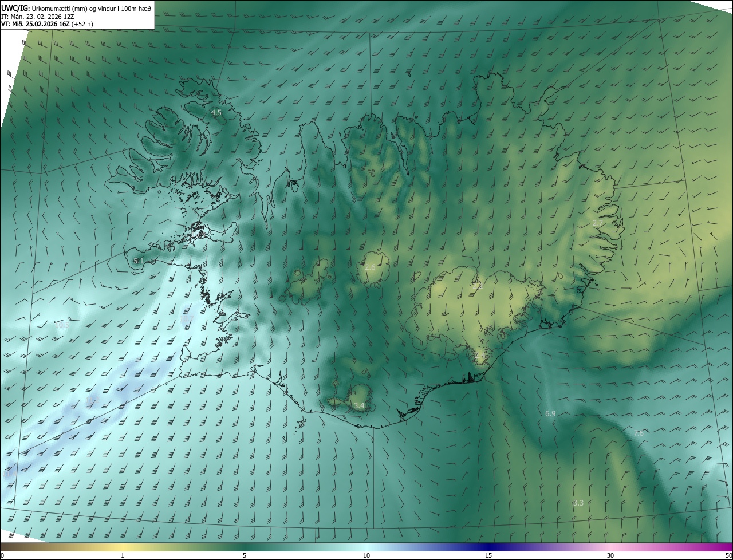Click the 2.6 value on the central glacier
Viewport: 733px width, 560px height.
point(370,267)
